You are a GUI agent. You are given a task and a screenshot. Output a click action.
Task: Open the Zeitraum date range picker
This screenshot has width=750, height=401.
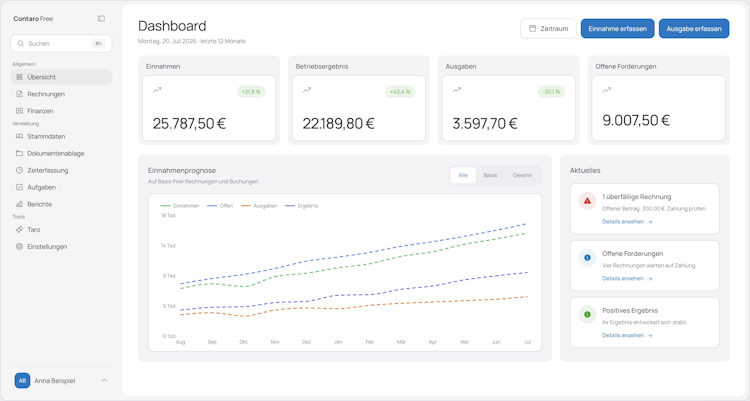548,29
